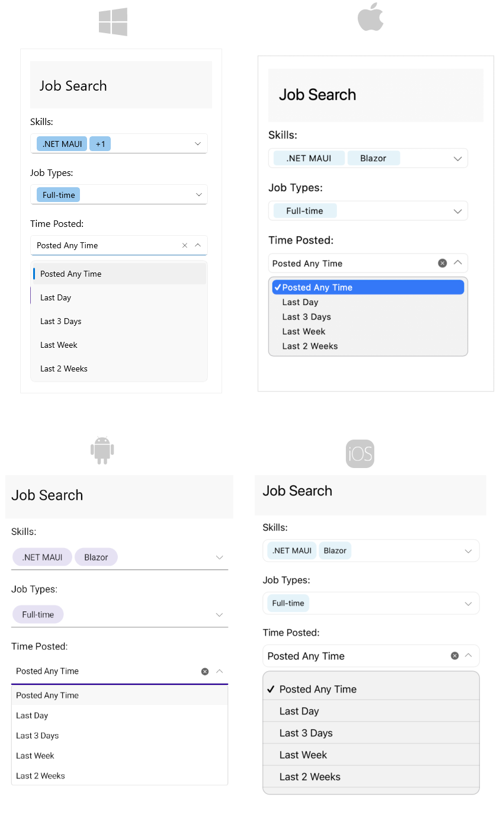Clear Time Posted value in Windows panel
The image size is (504, 814).
click(185, 245)
